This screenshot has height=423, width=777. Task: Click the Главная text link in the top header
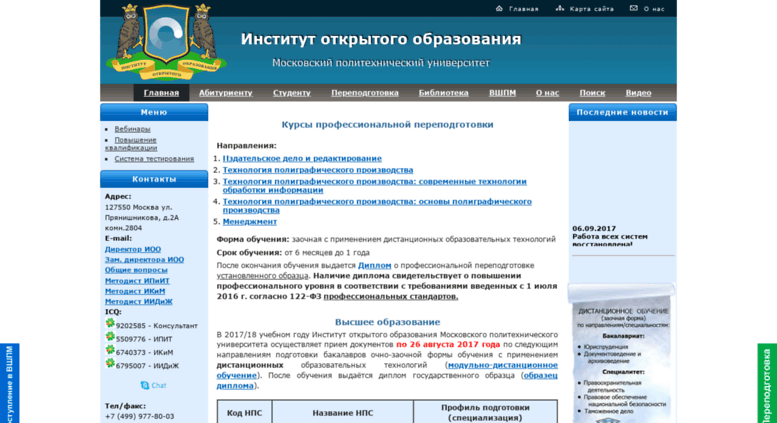(x=524, y=9)
